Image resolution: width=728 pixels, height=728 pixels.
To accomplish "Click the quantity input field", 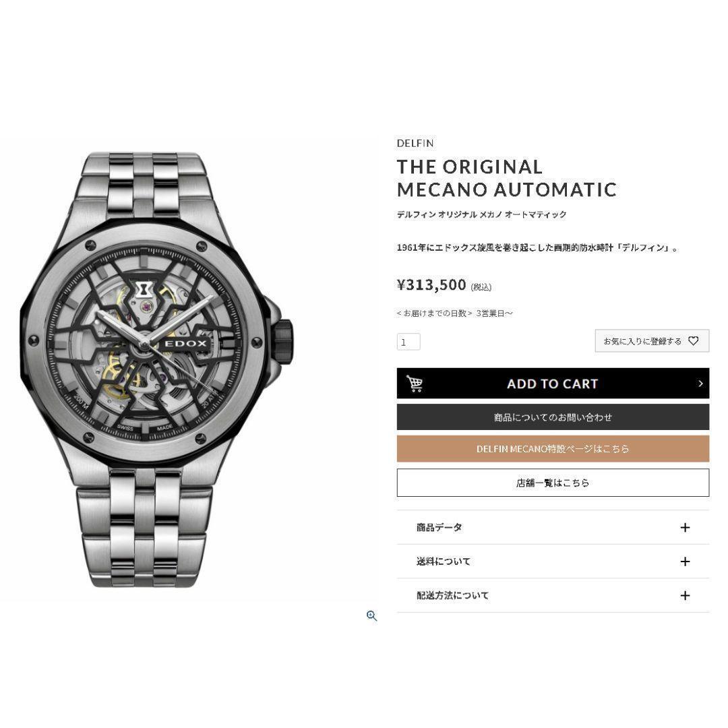I will [408, 342].
